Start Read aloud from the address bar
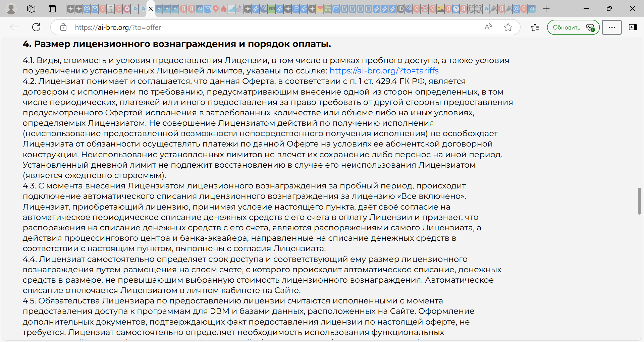This screenshot has height=342, width=644. pyautogui.click(x=488, y=27)
